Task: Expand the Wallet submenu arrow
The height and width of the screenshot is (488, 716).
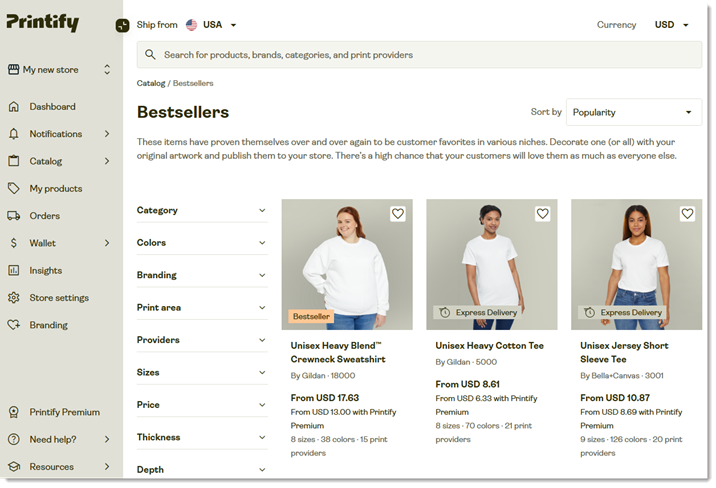Action: point(107,243)
